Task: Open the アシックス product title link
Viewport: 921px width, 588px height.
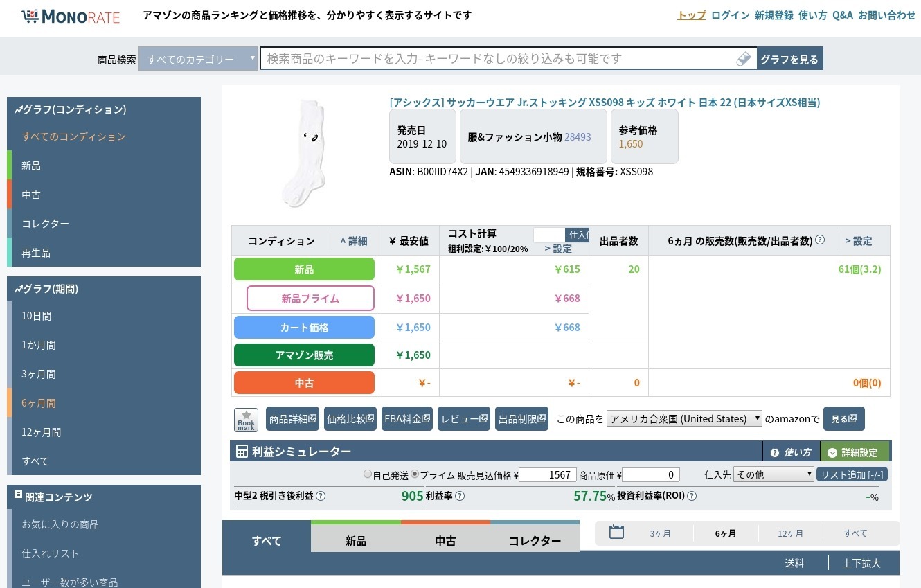Action: 605,103
